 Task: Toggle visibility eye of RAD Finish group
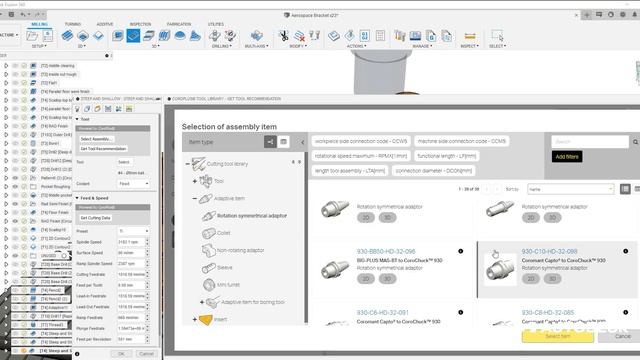(x=15, y=221)
